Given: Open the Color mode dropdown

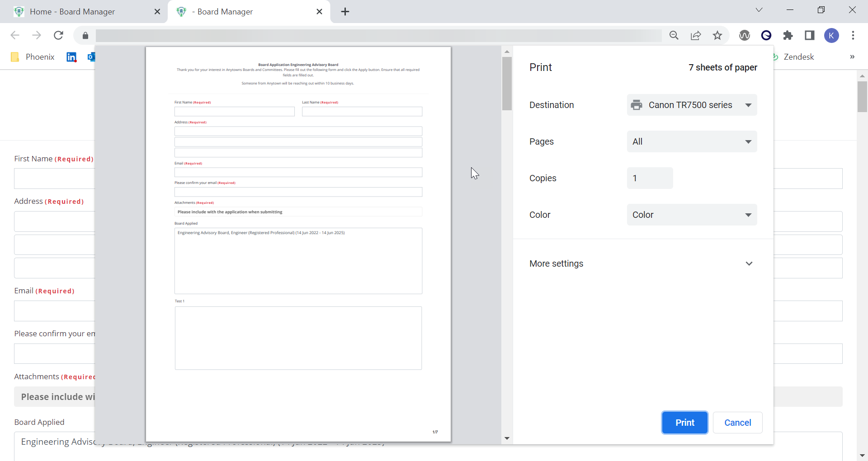Looking at the screenshot, I should coord(692,215).
